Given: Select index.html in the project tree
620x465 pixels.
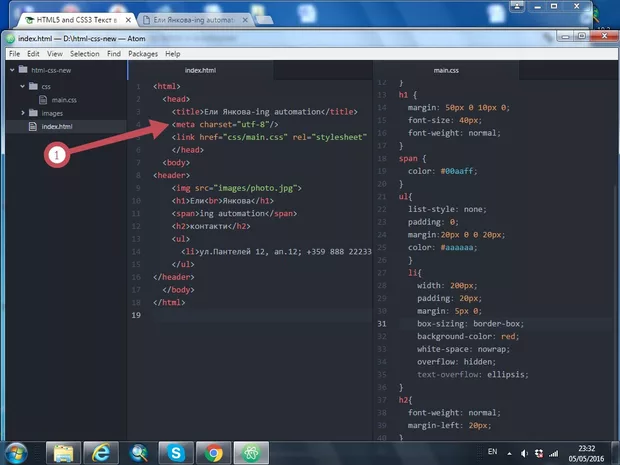Looking at the screenshot, I should [x=56, y=127].
